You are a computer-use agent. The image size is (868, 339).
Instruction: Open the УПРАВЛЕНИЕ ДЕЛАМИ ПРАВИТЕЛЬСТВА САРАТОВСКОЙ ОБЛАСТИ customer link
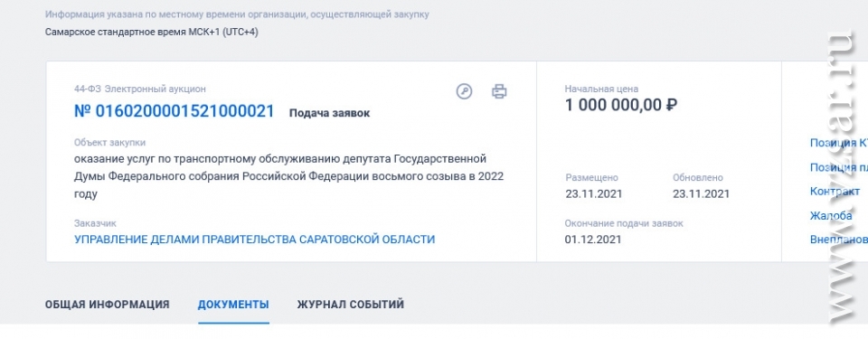255,240
